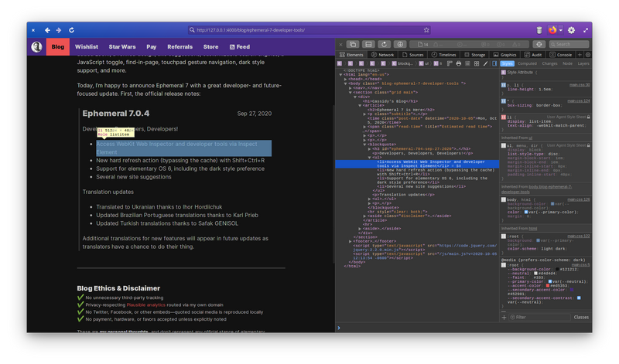Toggle the Style Attribute rule icon
Screen dimensions: 619x364
[504, 73]
